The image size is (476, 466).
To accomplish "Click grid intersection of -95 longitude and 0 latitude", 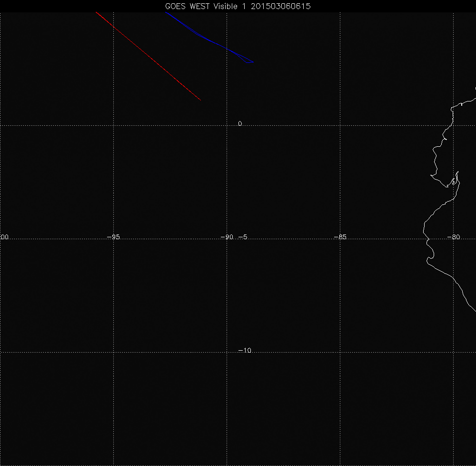I will 113,125.
